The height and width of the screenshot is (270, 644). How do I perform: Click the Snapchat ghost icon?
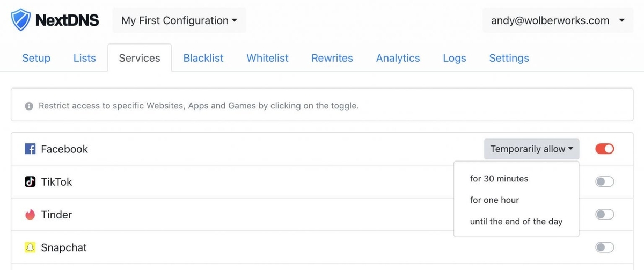coord(30,247)
